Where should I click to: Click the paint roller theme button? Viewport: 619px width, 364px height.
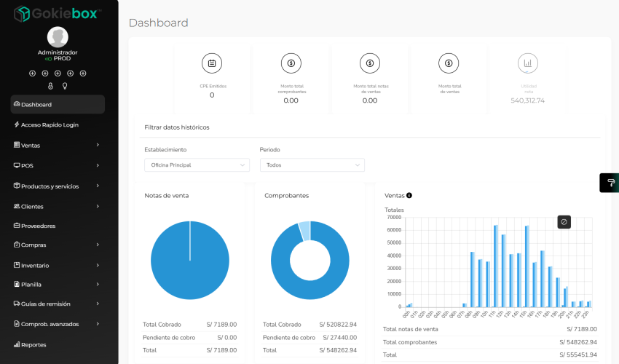[x=610, y=183]
